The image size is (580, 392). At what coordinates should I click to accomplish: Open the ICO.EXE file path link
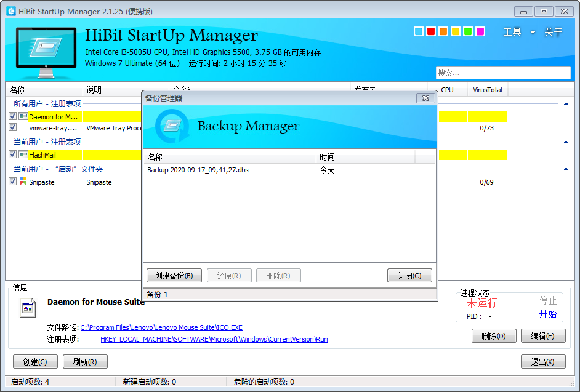click(161, 327)
